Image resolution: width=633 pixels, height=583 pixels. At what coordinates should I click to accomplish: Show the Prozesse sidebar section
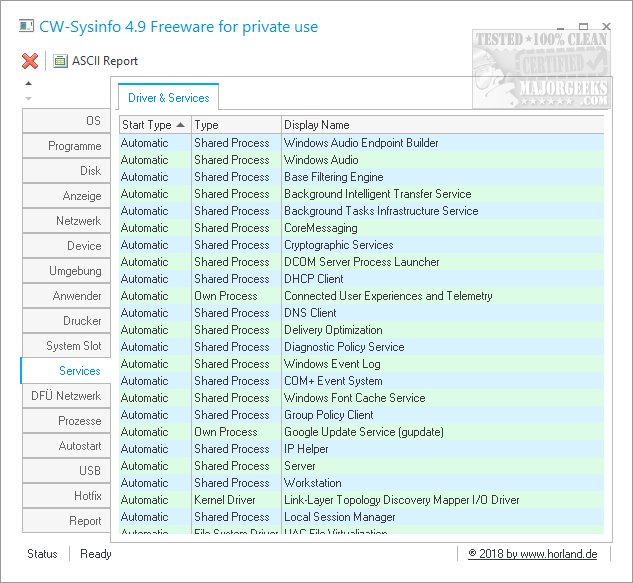(64, 421)
